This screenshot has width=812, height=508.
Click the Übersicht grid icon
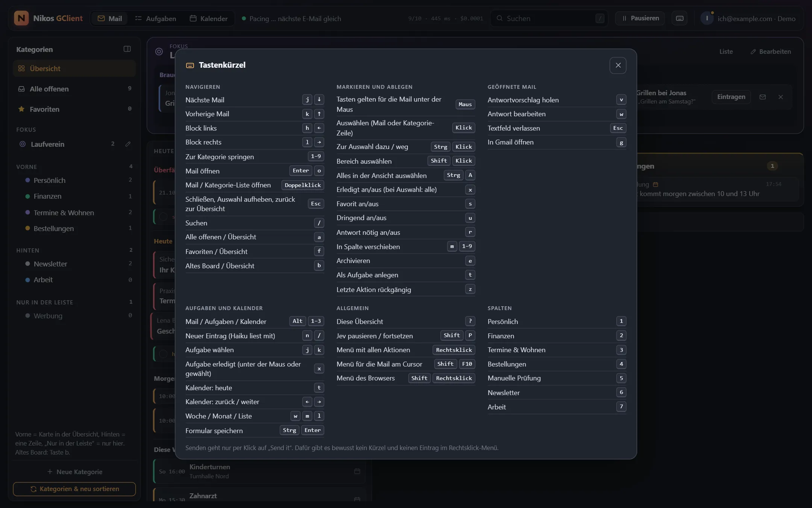click(21, 68)
